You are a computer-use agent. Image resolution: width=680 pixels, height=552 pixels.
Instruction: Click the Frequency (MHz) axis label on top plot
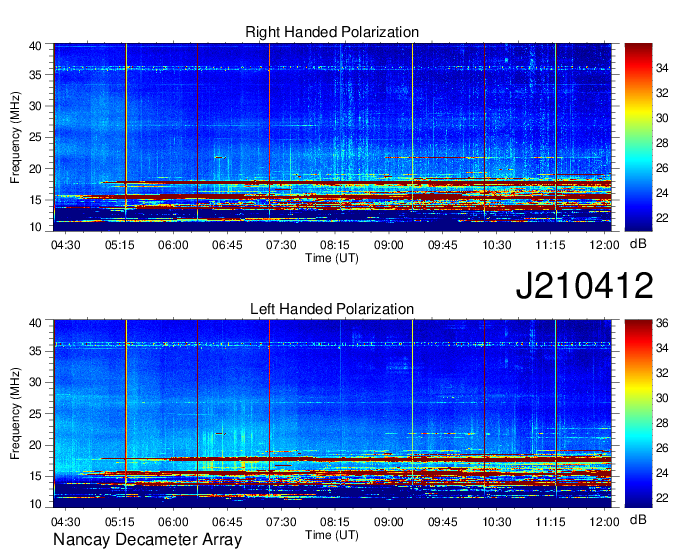pyautogui.click(x=15, y=137)
